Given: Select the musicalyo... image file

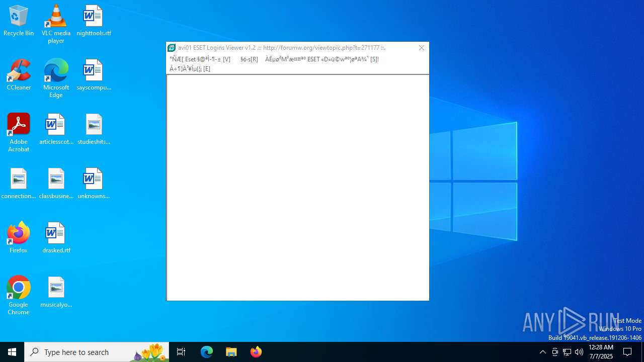Looking at the screenshot, I should tap(56, 293).
